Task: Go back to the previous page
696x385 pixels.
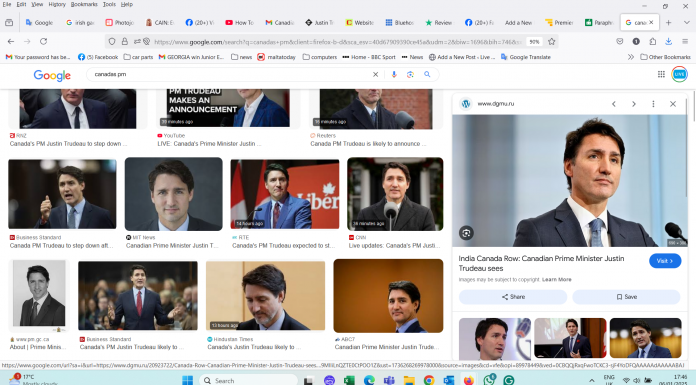Action: point(11,41)
